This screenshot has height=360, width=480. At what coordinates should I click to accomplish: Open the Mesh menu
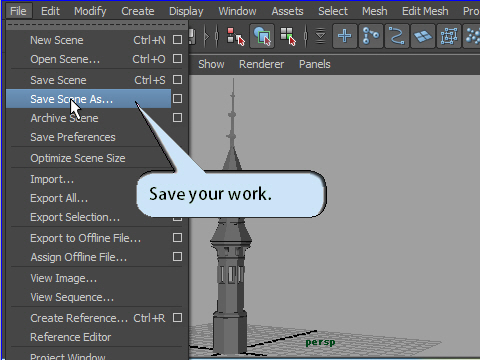click(375, 11)
